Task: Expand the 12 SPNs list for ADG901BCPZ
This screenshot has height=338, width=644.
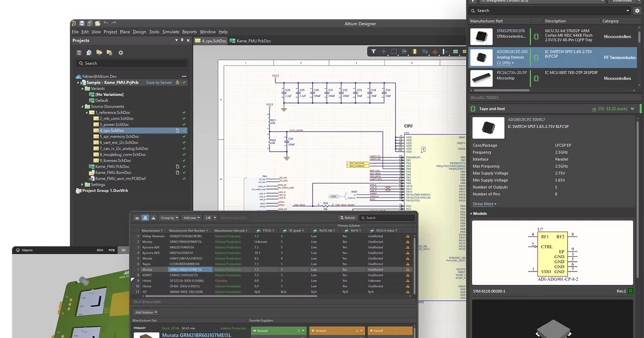Action: tap(505, 63)
